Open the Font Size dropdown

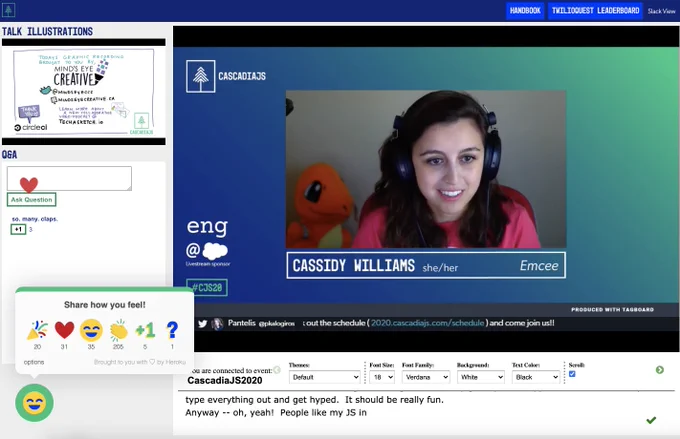[x=382, y=377]
